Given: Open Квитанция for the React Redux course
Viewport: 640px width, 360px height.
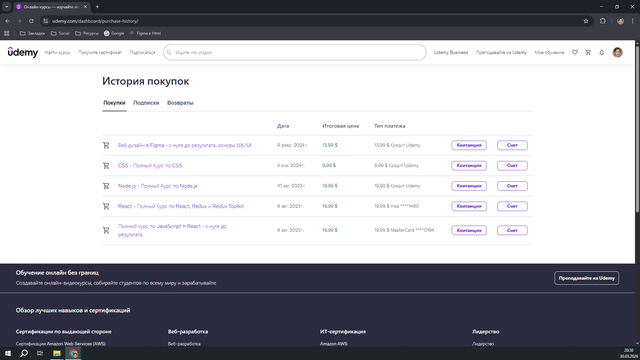Looking at the screenshot, I should [x=469, y=206].
